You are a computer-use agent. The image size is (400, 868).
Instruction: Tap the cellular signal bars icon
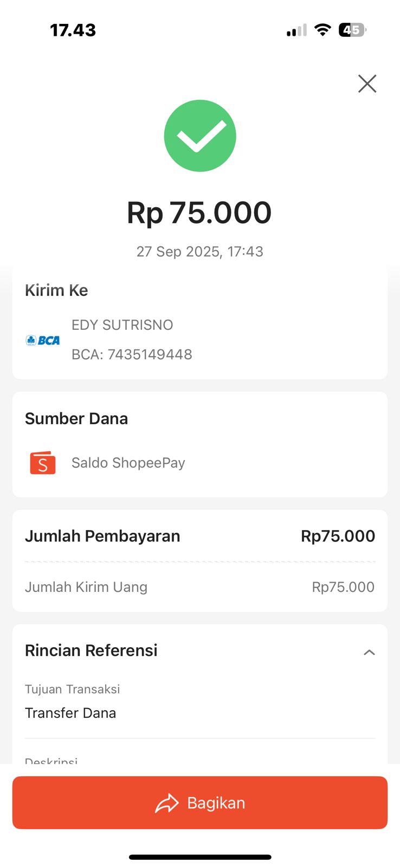(296, 30)
